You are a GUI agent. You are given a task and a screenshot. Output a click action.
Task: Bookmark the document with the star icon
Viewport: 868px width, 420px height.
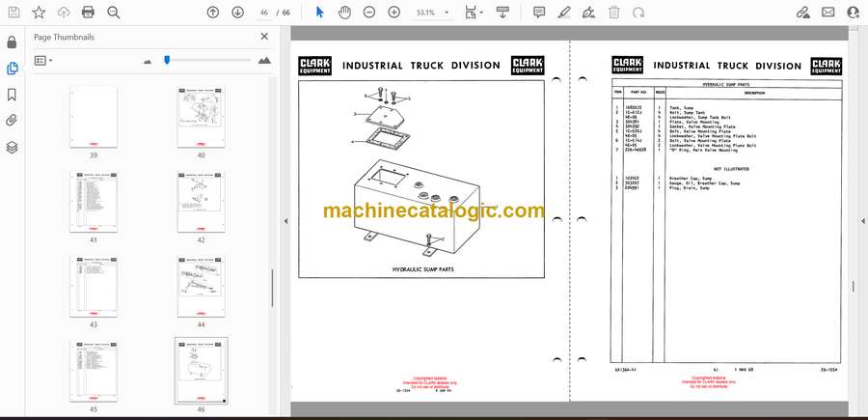pyautogui.click(x=39, y=13)
